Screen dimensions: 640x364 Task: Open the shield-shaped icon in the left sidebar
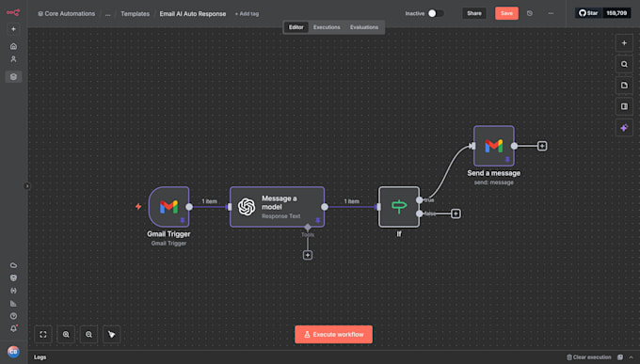coord(13,277)
